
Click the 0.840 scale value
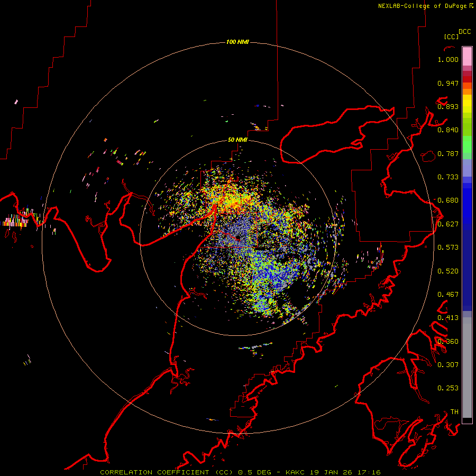pos(448,130)
